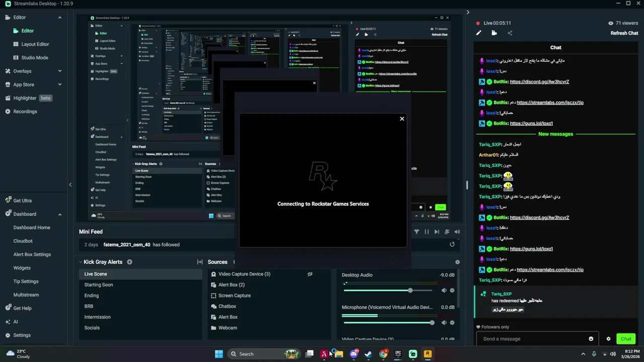Refresh the Mini Feed follower event
The width and height of the screenshot is (644, 362).
452,244
